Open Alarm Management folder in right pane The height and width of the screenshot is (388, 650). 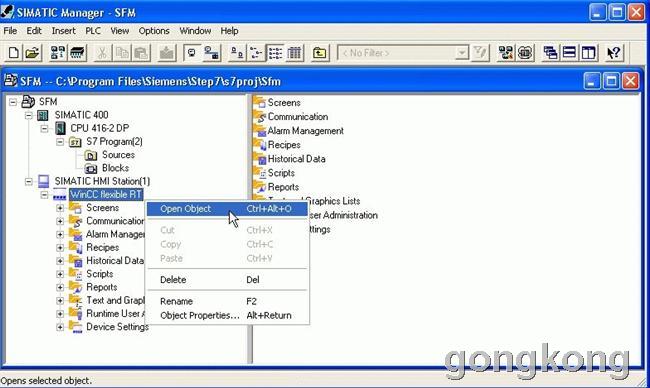pyautogui.click(x=305, y=131)
